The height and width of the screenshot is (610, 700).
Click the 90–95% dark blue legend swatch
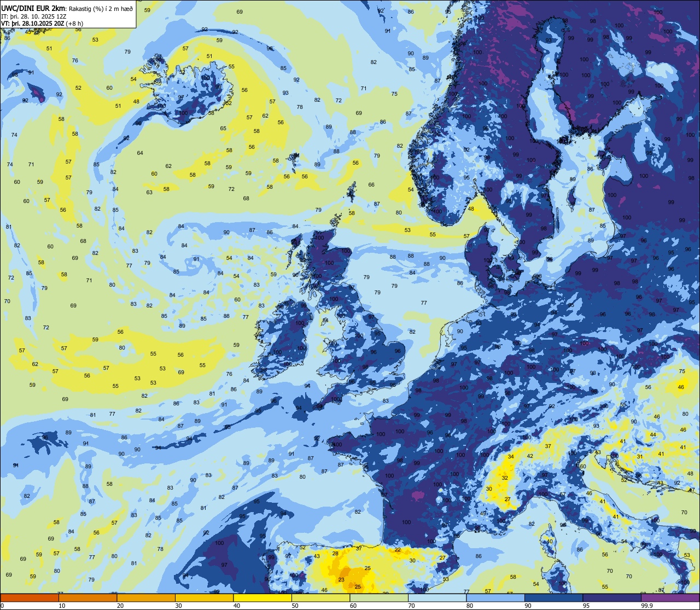coord(553,597)
